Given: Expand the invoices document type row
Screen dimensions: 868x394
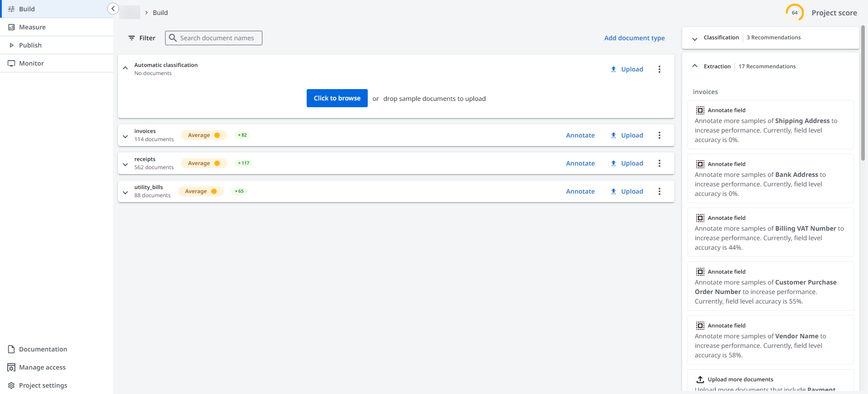Looking at the screenshot, I should 125,136.
